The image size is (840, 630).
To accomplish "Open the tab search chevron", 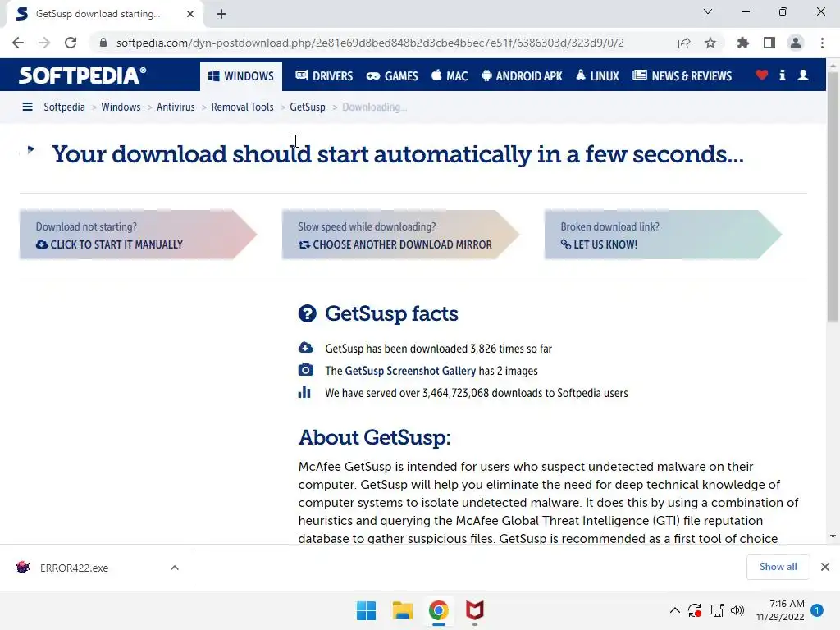I will tap(708, 11).
